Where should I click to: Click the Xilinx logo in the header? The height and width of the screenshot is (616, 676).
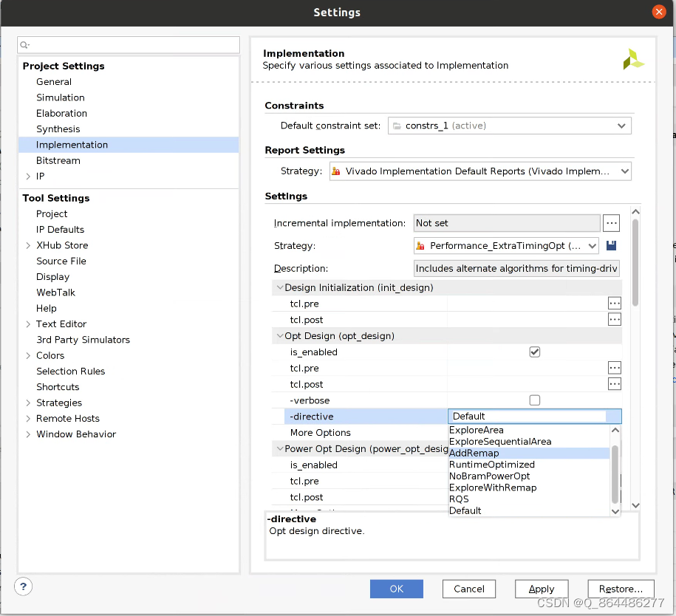(633, 58)
